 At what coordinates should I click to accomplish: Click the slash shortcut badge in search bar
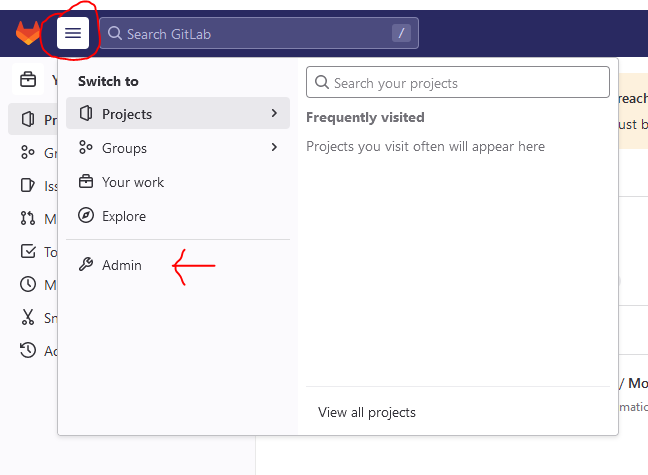(x=402, y=33)
